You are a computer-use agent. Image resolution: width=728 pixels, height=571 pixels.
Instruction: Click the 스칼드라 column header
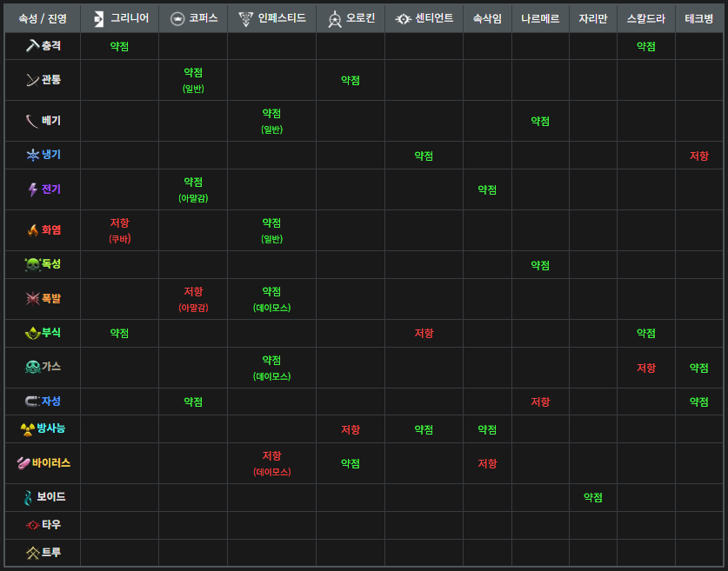click(645, 18)
